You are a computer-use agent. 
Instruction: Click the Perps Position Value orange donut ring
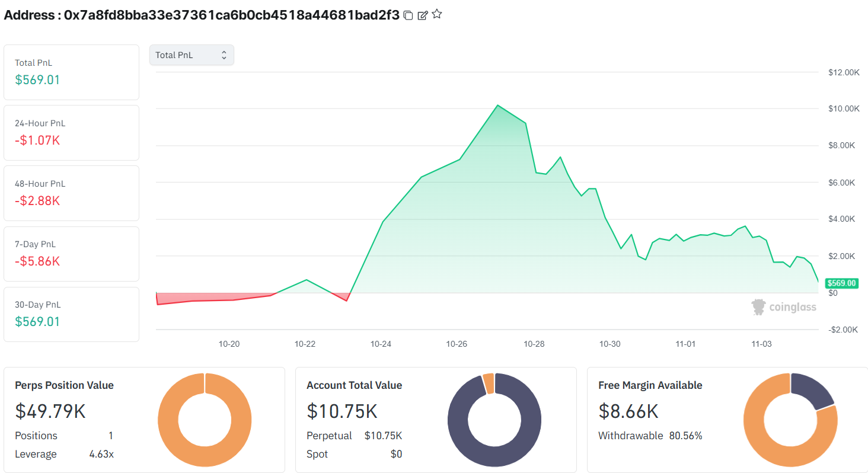pyautogui.click(x=167, y=420)
